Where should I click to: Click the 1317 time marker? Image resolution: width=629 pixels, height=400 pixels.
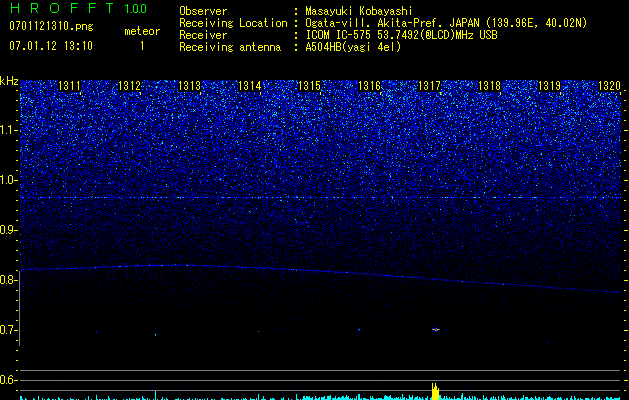point(429,87)
